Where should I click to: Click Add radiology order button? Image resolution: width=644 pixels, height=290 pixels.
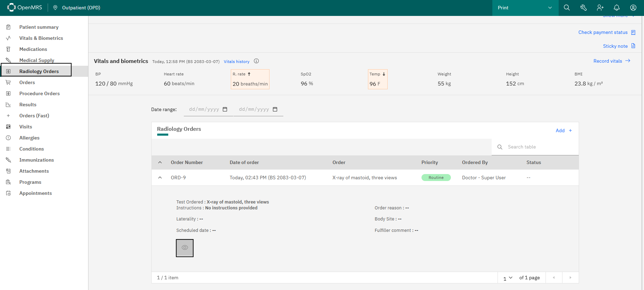click(564, 130)
